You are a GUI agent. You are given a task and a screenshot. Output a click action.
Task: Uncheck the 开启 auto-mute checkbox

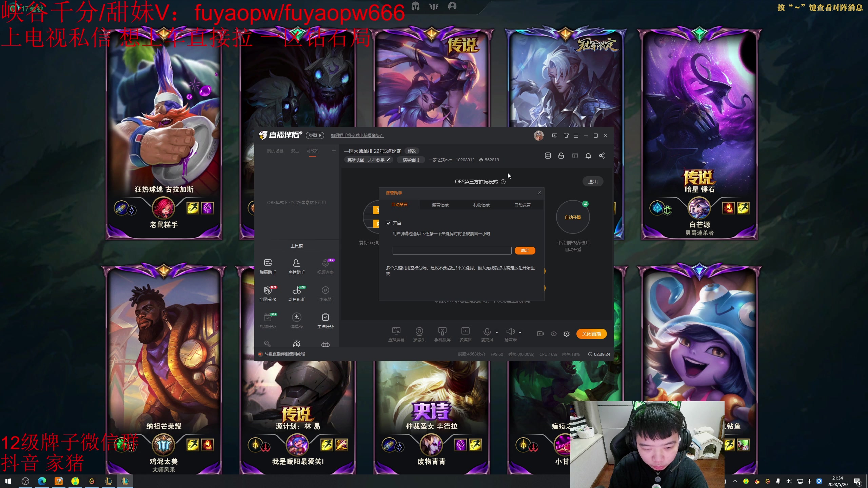click(389, 223)
